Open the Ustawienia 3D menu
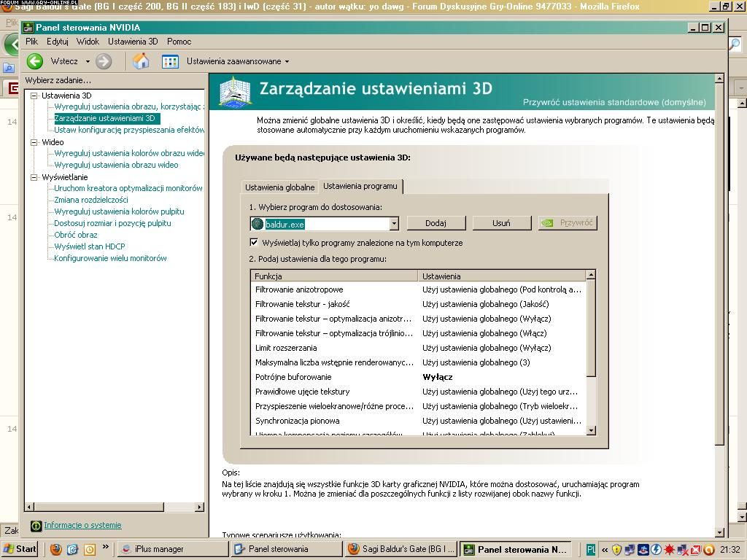This screenshot has height=560, width=747. [x=133, y=42]
